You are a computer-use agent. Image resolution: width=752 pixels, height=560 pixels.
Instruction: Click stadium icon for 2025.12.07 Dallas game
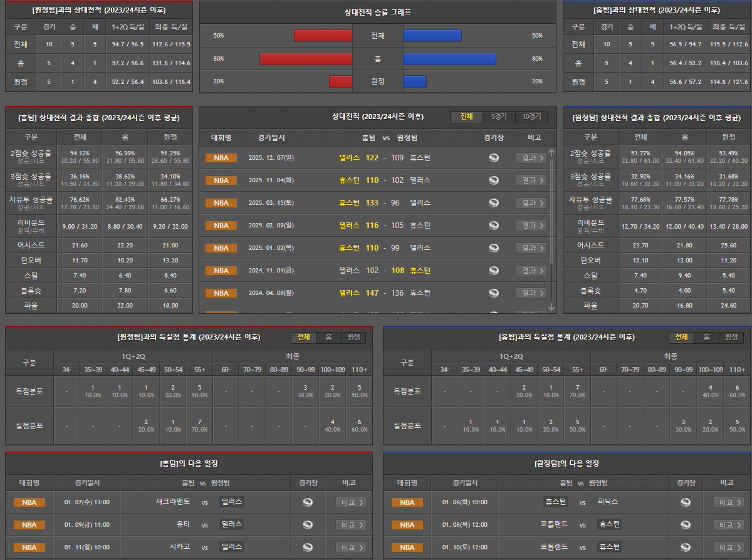coord(494,158)
